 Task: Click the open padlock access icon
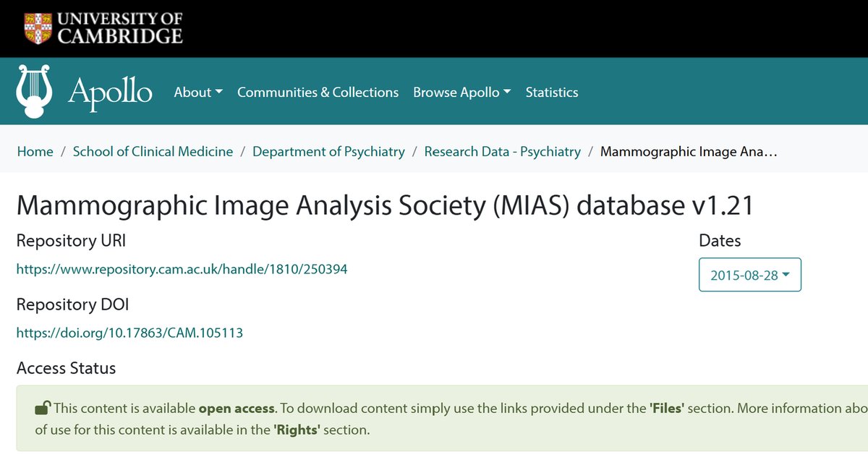pyautogui.click(x=43, y=409)
